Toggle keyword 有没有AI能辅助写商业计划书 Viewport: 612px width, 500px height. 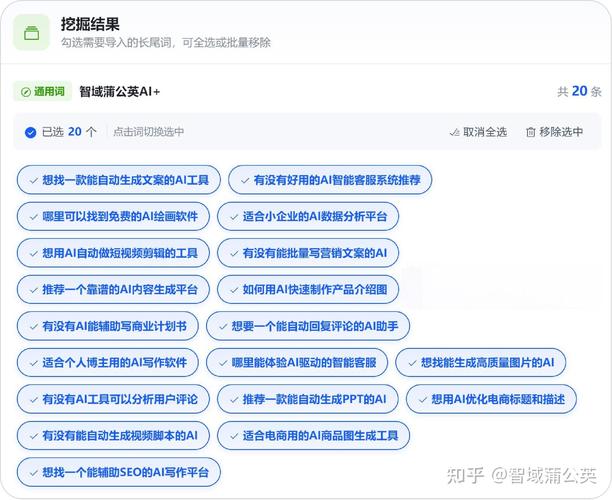[108, 326]
